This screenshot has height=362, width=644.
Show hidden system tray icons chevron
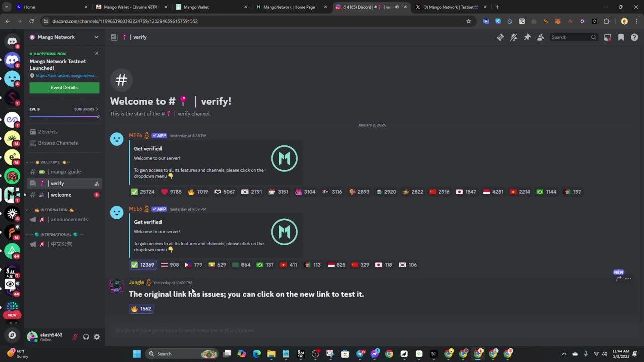coord(563,354)
